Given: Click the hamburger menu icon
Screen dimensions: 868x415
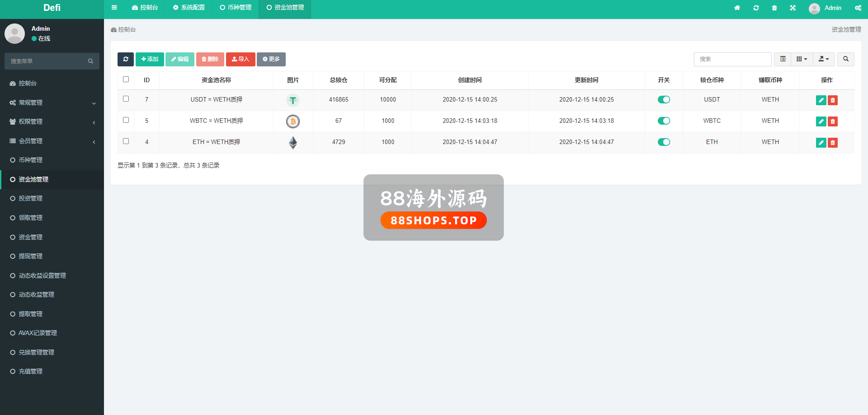Looking at the screenshot, I should (114, 8).
